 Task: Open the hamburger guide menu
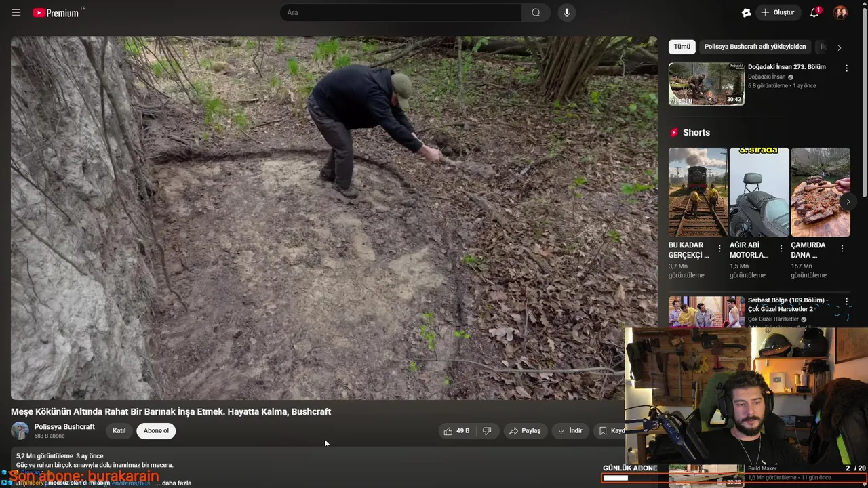click(x=16, y=13)
